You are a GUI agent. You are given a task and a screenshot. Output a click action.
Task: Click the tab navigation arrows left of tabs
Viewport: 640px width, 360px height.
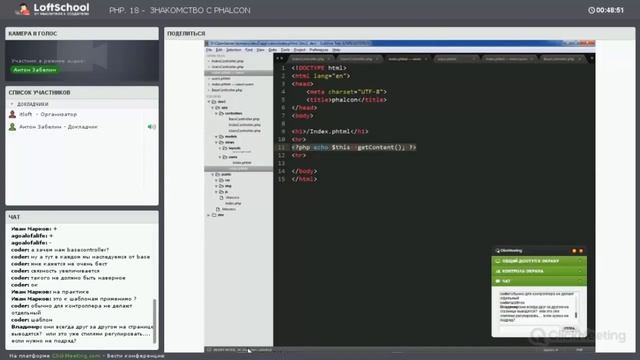279,59
